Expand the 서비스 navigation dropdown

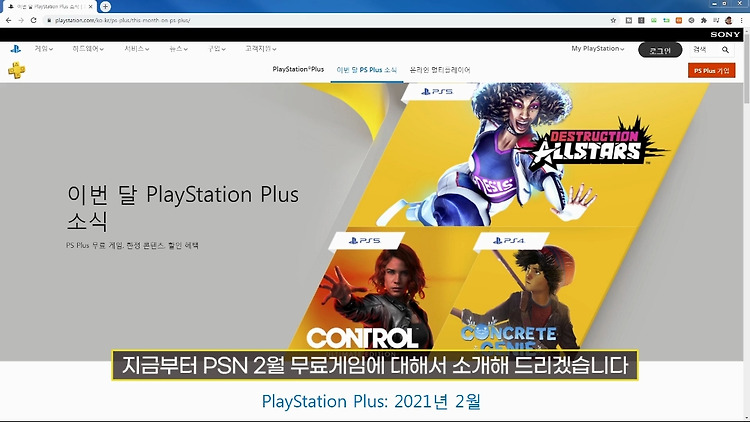click(x=137, y=49)
